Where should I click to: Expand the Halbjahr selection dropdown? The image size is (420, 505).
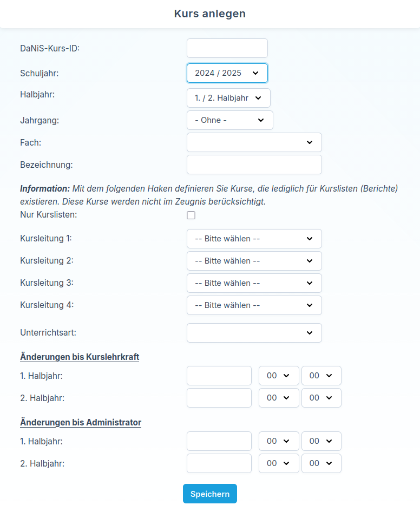(228, 98)
